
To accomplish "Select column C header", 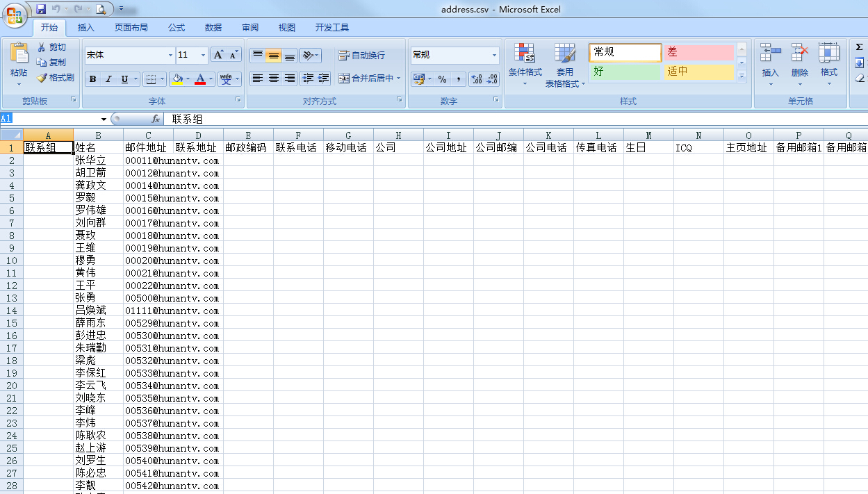I will point(148,135).
